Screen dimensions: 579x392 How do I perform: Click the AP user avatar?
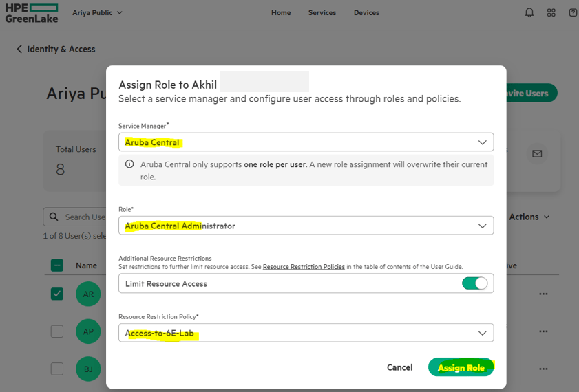coord(88,331)
